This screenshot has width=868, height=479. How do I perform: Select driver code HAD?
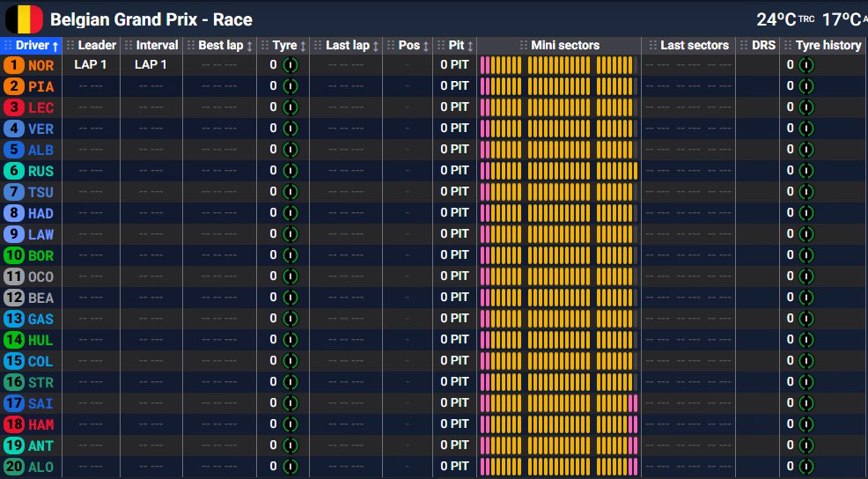(41, 213)
